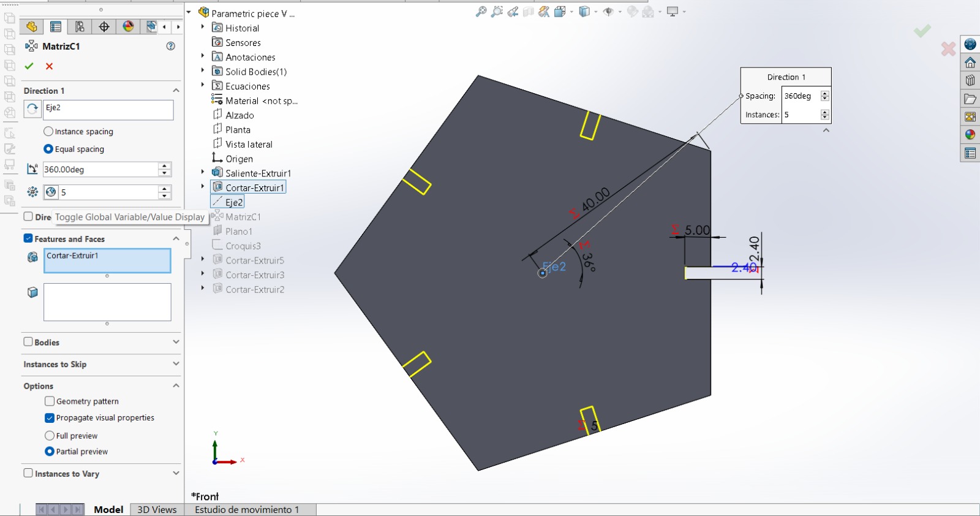Click the Apply Scene icon
Screen dimensions: 980x516
click(648, 12)
